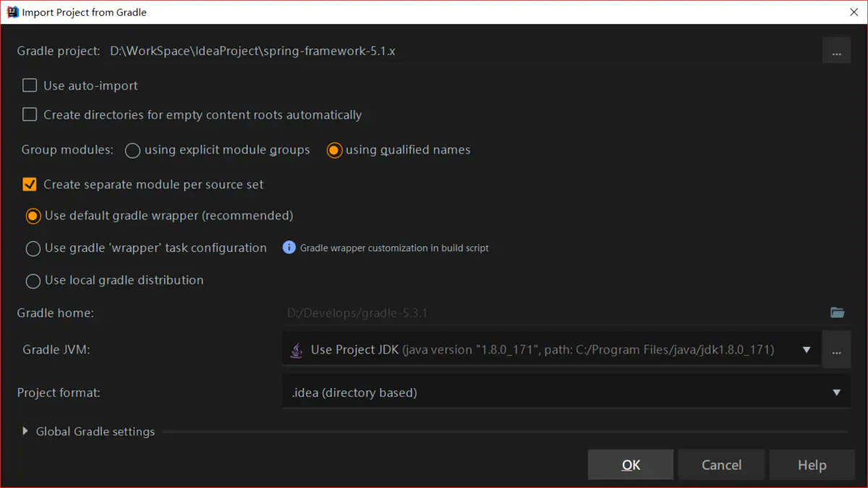The width and height of the screenshot is (868, 488).
Task: Choose Use gradle 'wrapper' task configuration
Action: pyautogui.click(x=33, y=248)
